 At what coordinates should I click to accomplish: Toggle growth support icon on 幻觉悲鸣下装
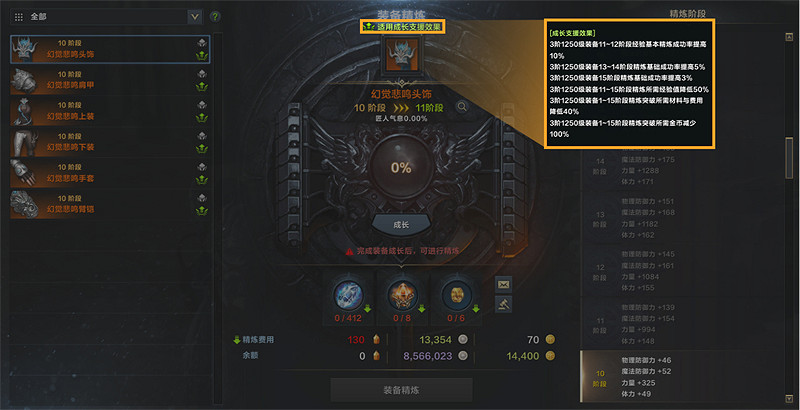tap(202, 149)
